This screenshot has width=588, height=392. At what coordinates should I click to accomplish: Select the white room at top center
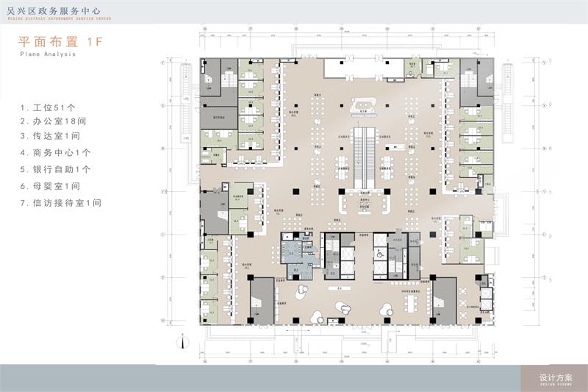pos(345,69)
